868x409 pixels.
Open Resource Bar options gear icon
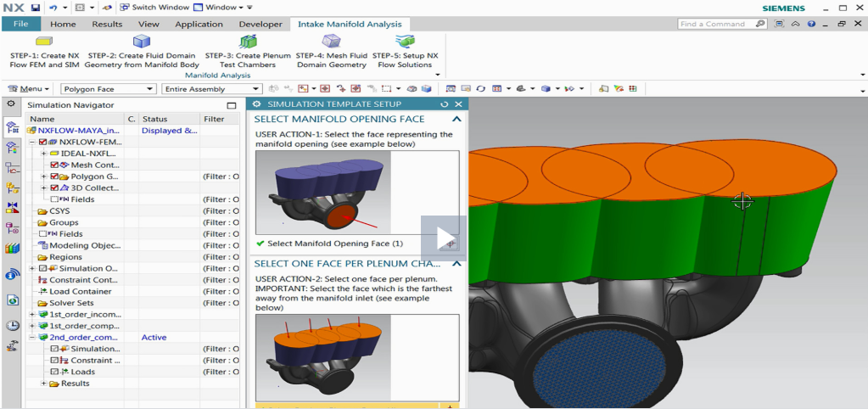pyautogui.click(x=10, y=104)
